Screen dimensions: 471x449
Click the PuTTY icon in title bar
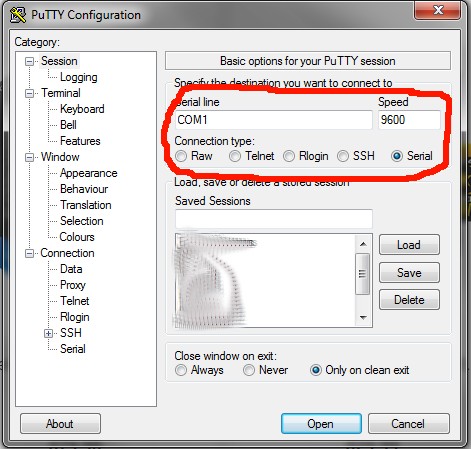[x=18, y=15]
